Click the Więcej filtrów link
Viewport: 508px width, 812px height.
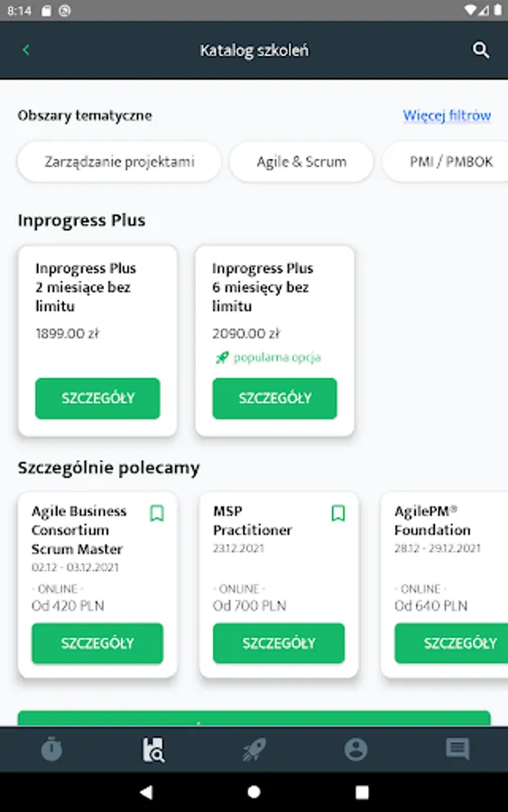(447, 115)
